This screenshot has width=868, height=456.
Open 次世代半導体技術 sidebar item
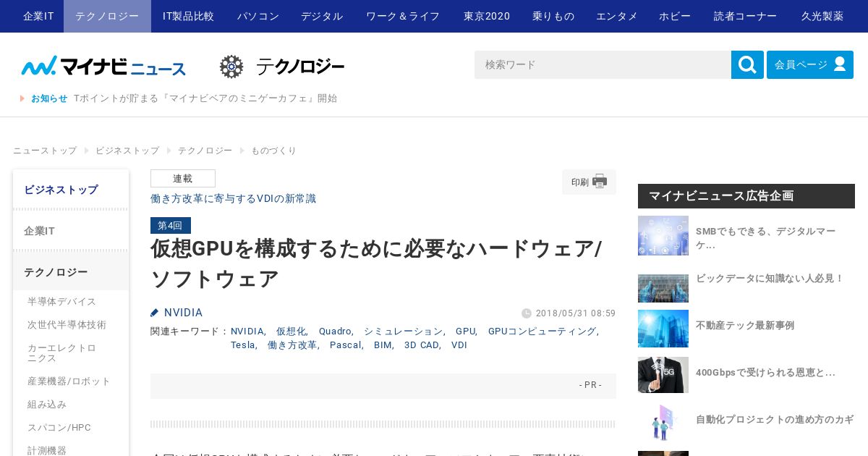pyautogui.click(x=67, y=324)
